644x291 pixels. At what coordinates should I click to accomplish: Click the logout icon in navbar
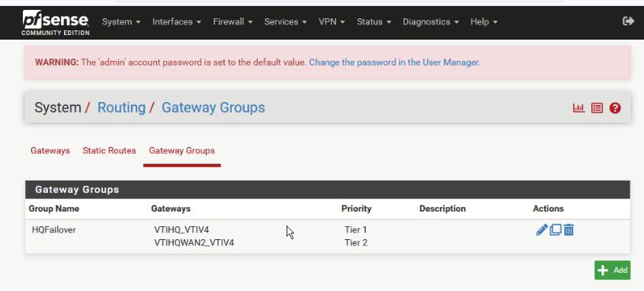coord(629,21)
